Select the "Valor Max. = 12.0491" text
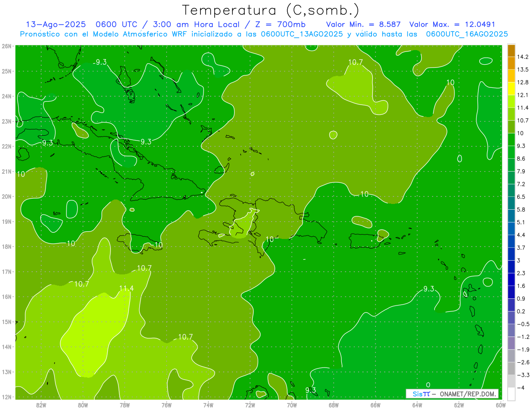532x411 pixels. (452, 24)
